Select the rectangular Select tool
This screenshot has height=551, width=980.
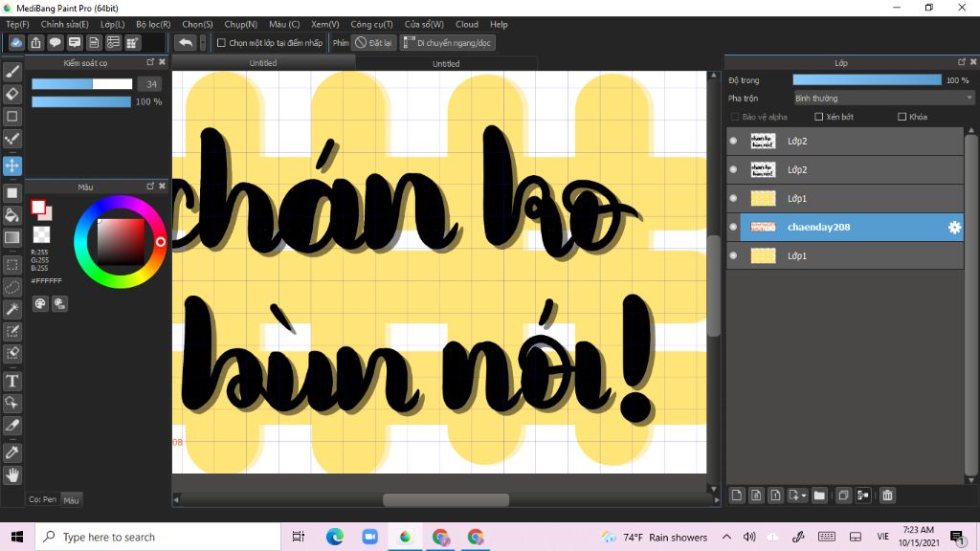pos(11,264)
